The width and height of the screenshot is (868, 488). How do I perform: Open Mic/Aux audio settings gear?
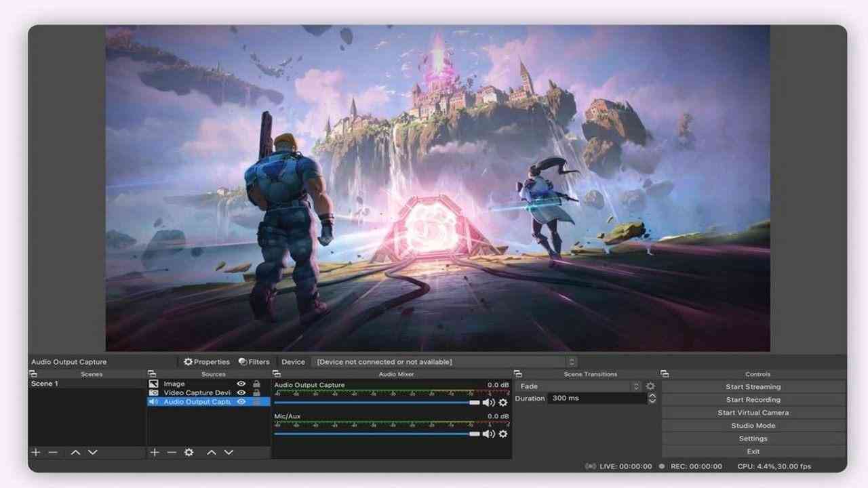tap(503, 434)
